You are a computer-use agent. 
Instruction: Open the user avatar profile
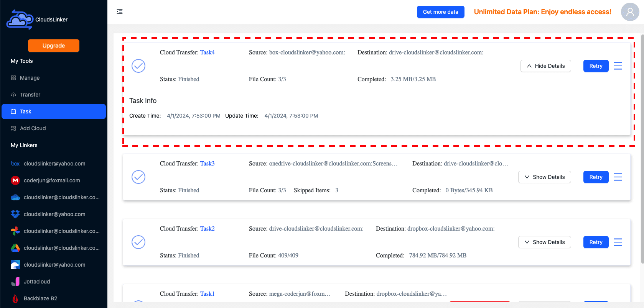click(630, 12)
